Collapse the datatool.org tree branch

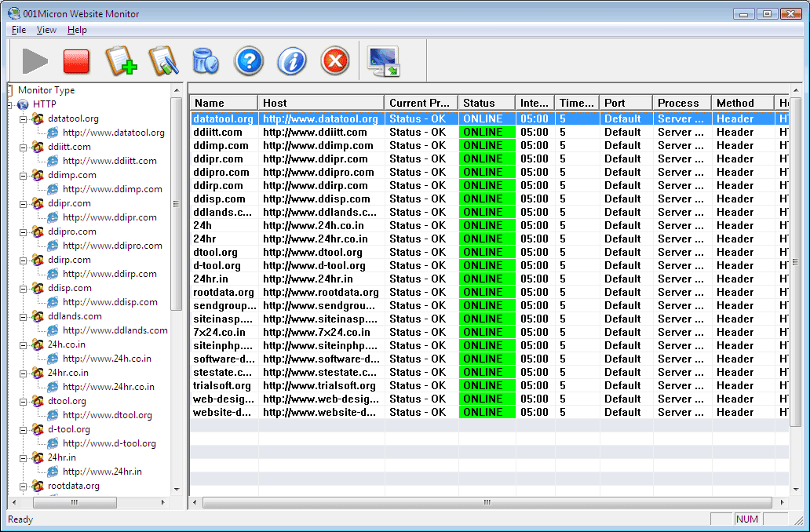pyautogui.click(x=24, y=118)
